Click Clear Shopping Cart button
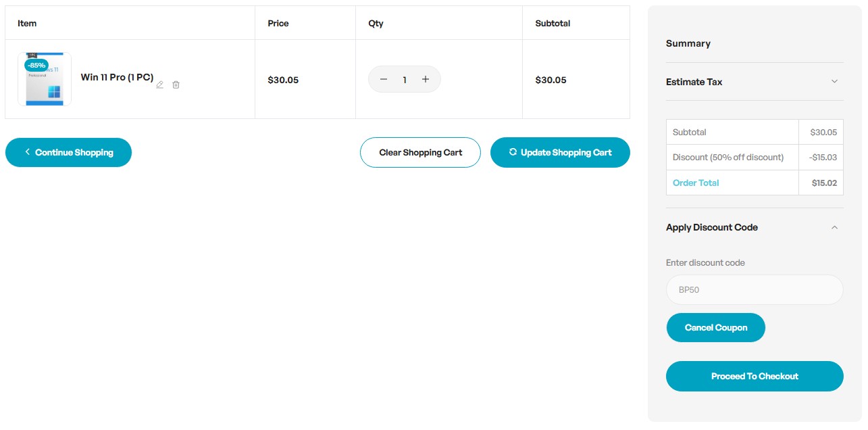Viewport: 868px width, 430px height. click(x=420, y=153)
